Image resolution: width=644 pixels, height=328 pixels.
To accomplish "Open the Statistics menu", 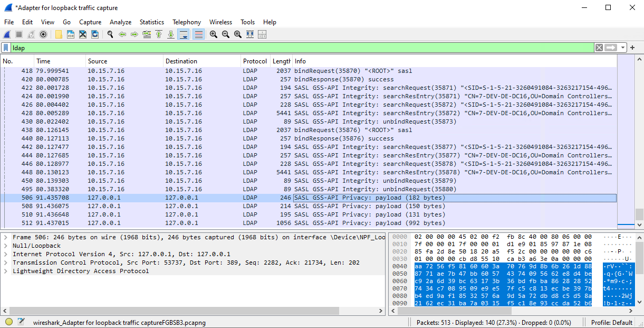I will (x=152, y=22).
